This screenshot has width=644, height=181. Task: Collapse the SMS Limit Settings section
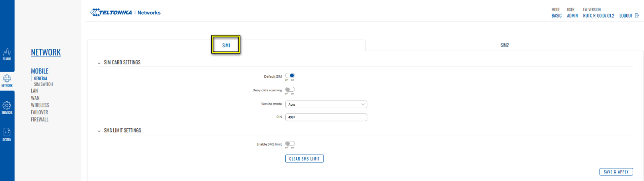(x=99, y=131)
